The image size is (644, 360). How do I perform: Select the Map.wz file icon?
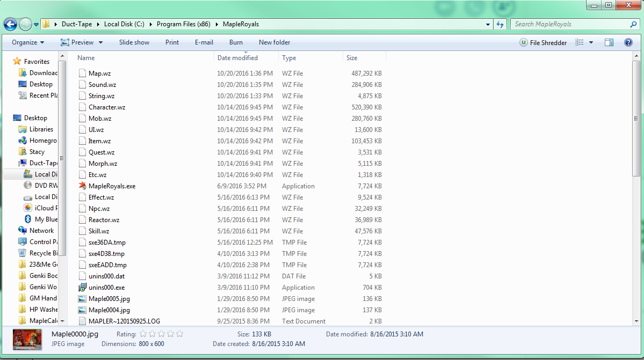(x=83, y=74)
